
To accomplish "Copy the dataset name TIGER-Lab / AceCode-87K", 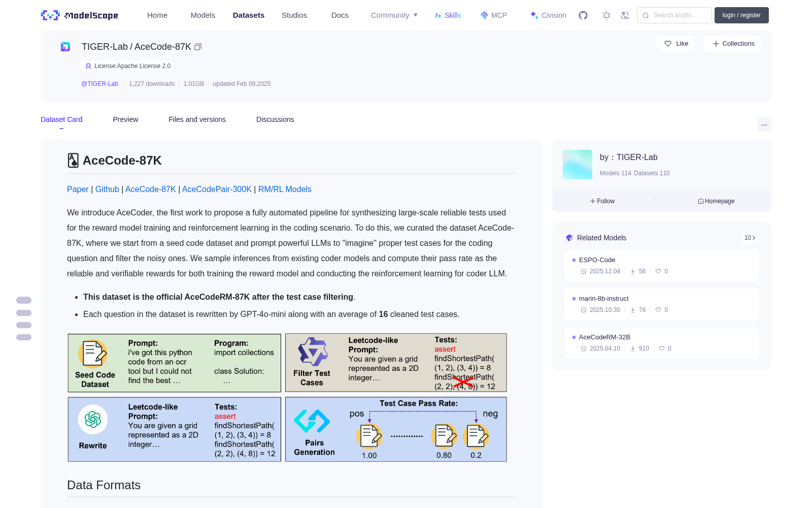I will (x=198, y=47).
